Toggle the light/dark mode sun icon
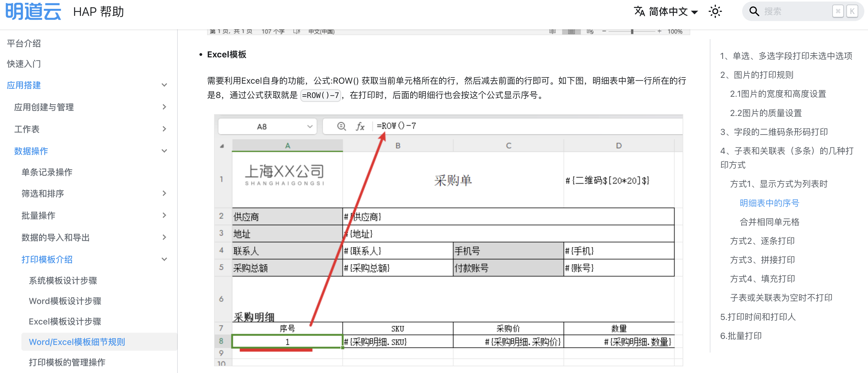The width and height of the screenshot is (868, 373). (715, 11)
